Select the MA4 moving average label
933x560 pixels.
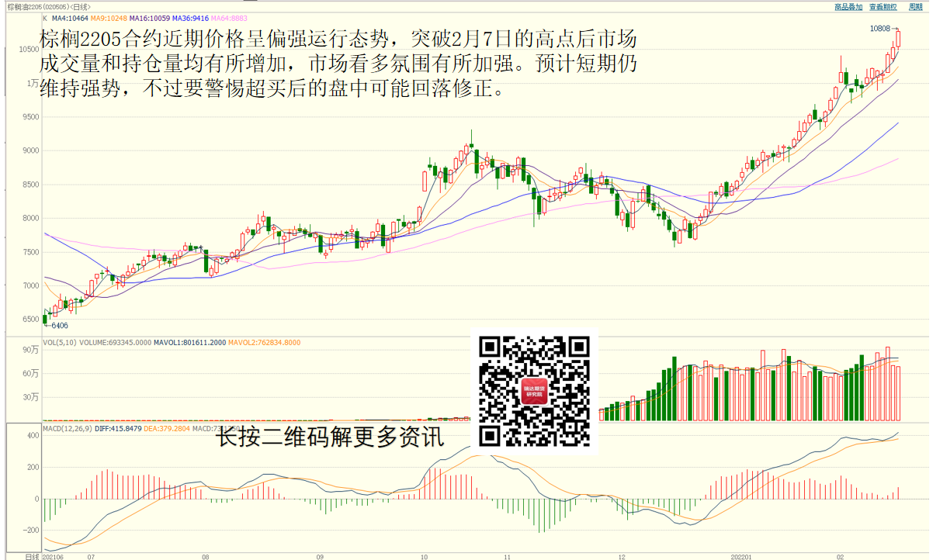coord(70,18)
